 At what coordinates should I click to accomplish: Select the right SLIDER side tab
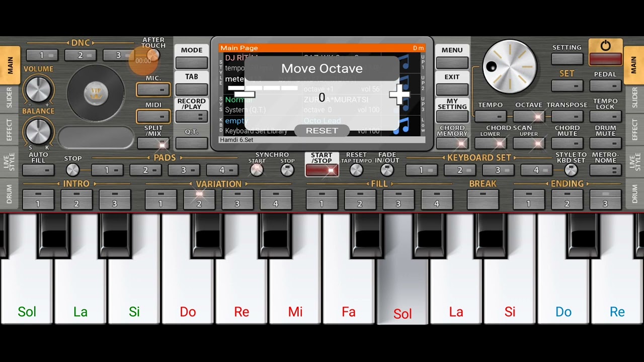[634, 97]
